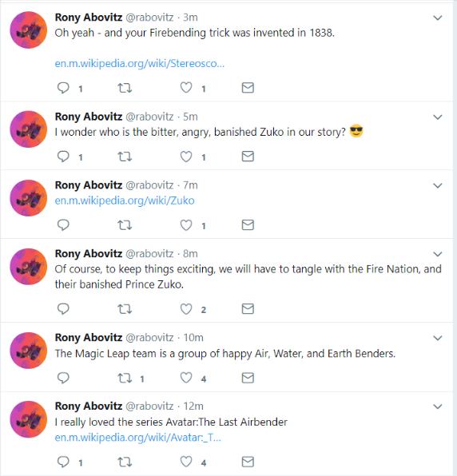Like the tweet about banished Zuko with sunglasses emoji
This screenshot has height=476, width=457.
coord(186,157)
